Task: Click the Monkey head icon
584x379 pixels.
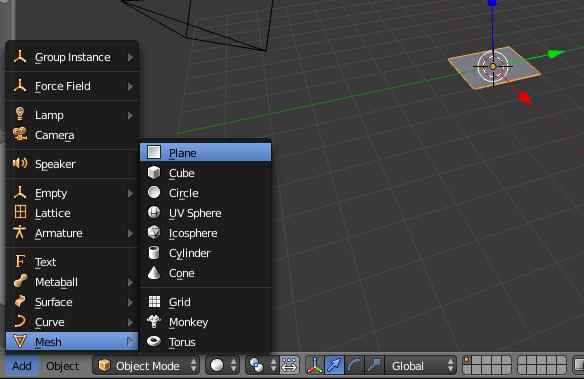Action: coord(154,321)
